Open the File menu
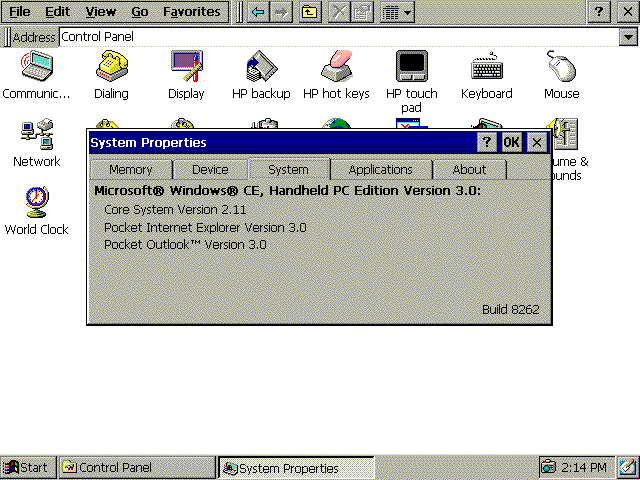Image resolution: width=640 pixels, height=480 pixels. coord(19,12)
